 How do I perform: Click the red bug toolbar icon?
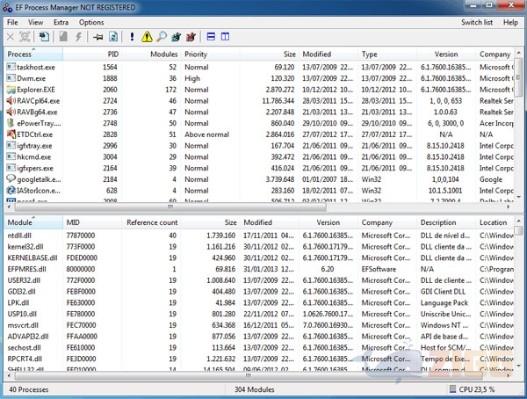(191, 37)
